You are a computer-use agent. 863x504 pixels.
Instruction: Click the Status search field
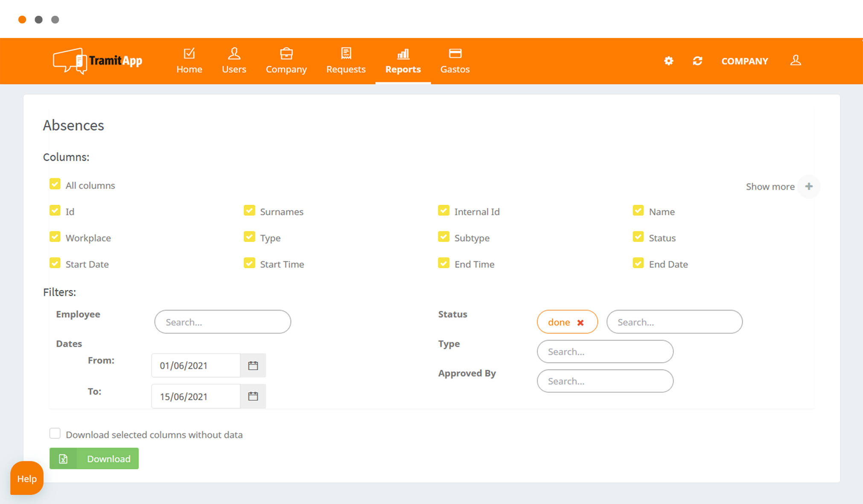coord(674,322)
